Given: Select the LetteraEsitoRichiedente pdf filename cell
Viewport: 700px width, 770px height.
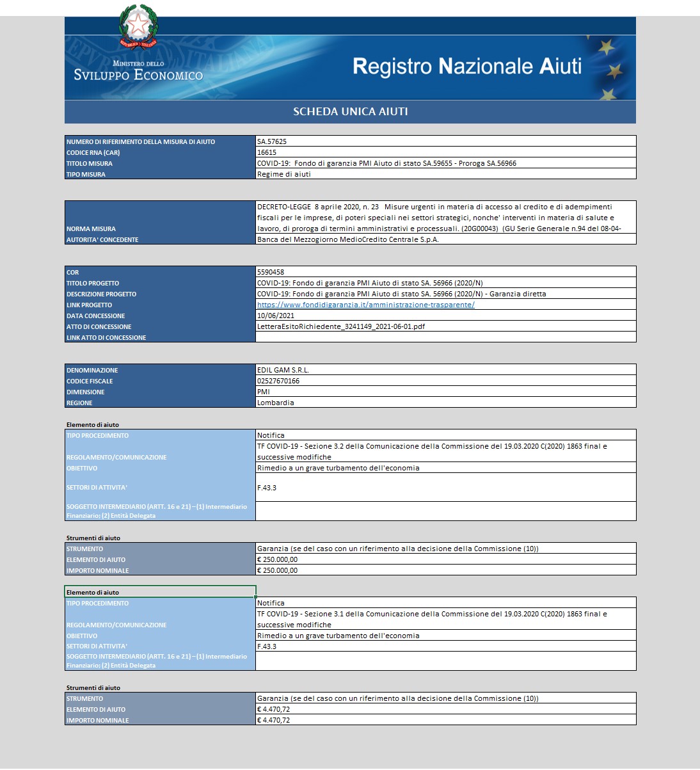Looking at the screenshot, I should (x=446, y=326).
